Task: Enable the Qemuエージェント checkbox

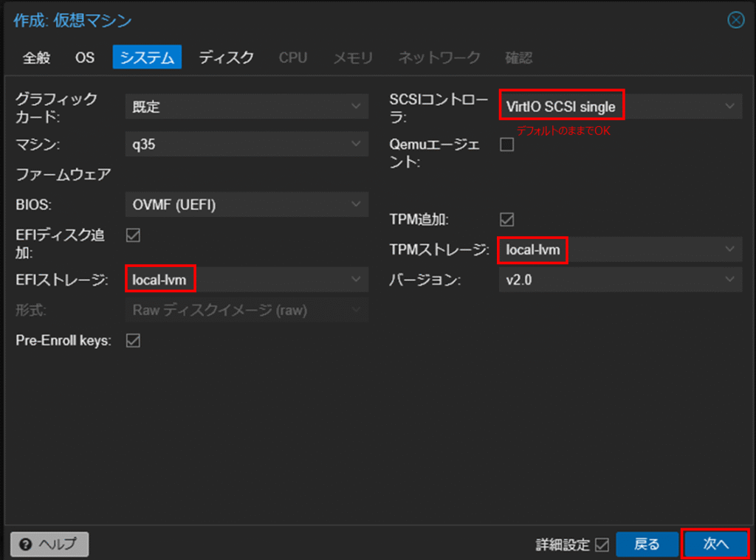Action: pyautogui.click(x=507, y=145)
